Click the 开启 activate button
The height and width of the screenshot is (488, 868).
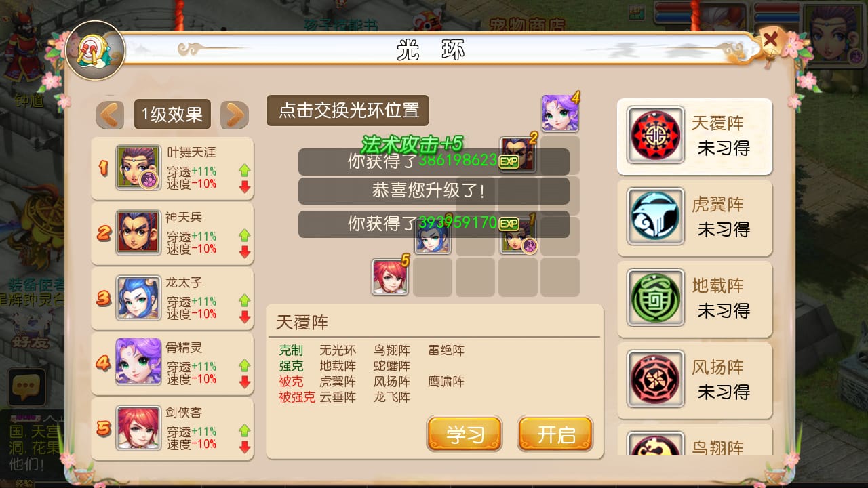(555, 434)
